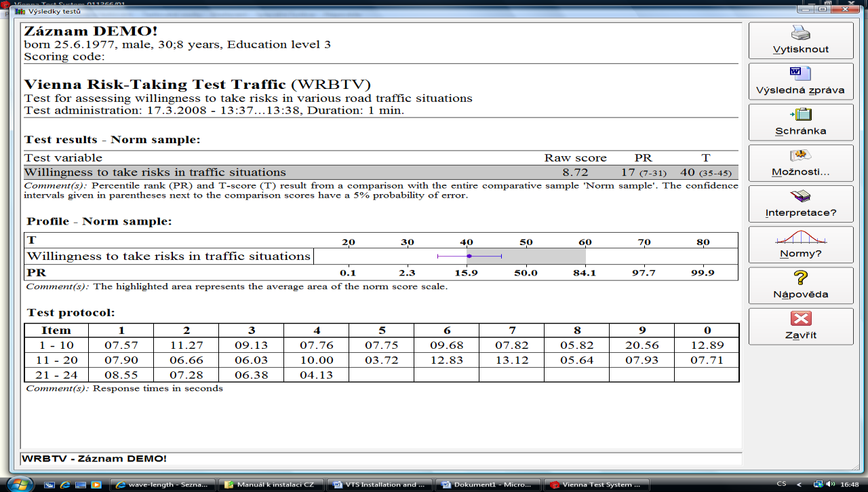Click the T-score marker on the profile chart

[469, 256]
